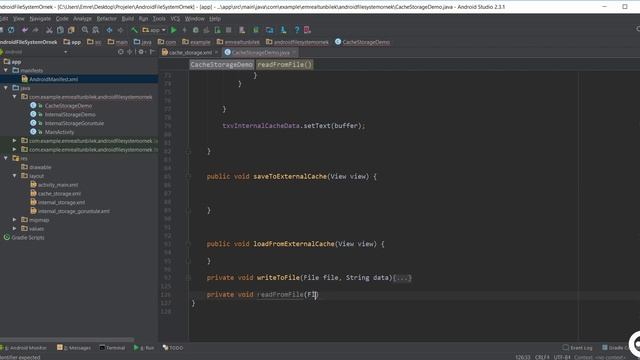Collapse the layout folder

pyautogui.click(x=15, y=176)
